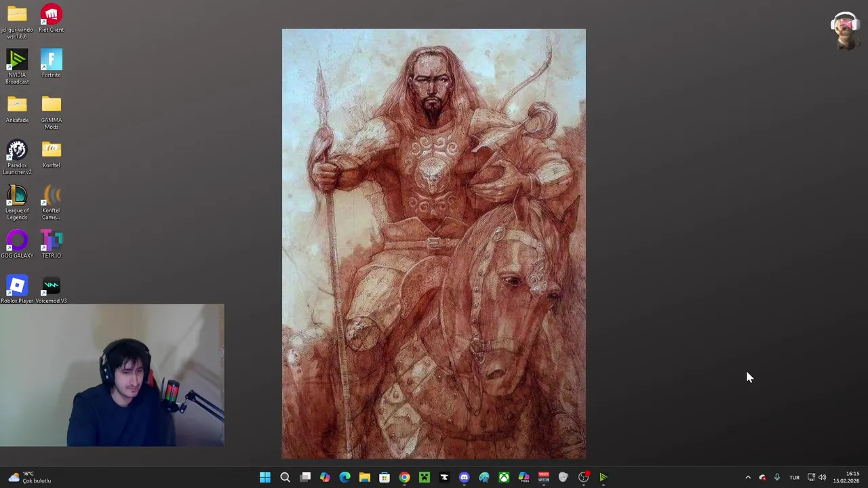
Task: Select the GAMMA Mods folder
Action: 51,112
